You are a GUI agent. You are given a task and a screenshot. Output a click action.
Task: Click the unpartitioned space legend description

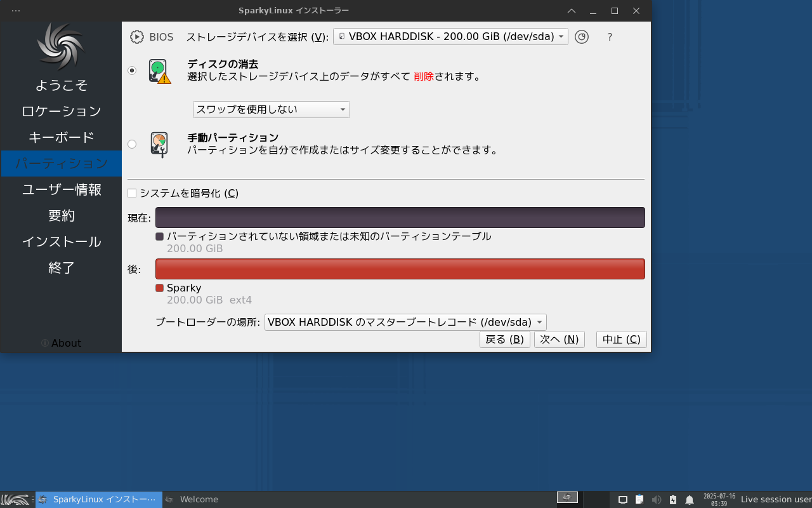point(329,236)
